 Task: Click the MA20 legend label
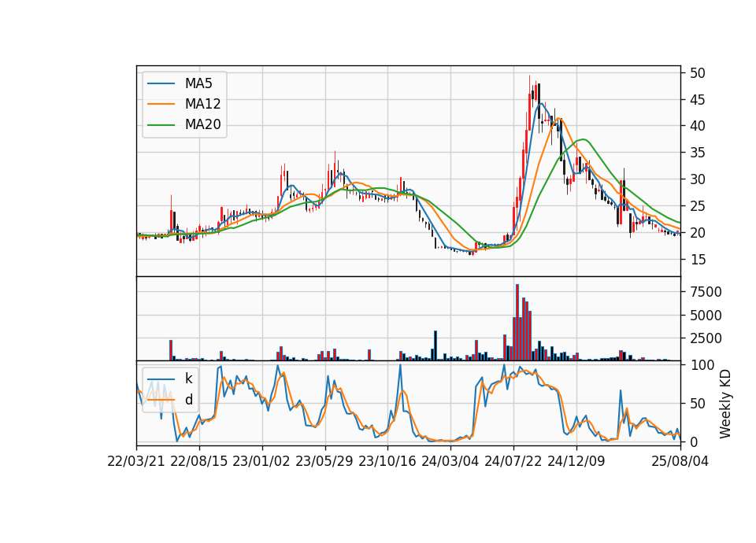[202, 125]
